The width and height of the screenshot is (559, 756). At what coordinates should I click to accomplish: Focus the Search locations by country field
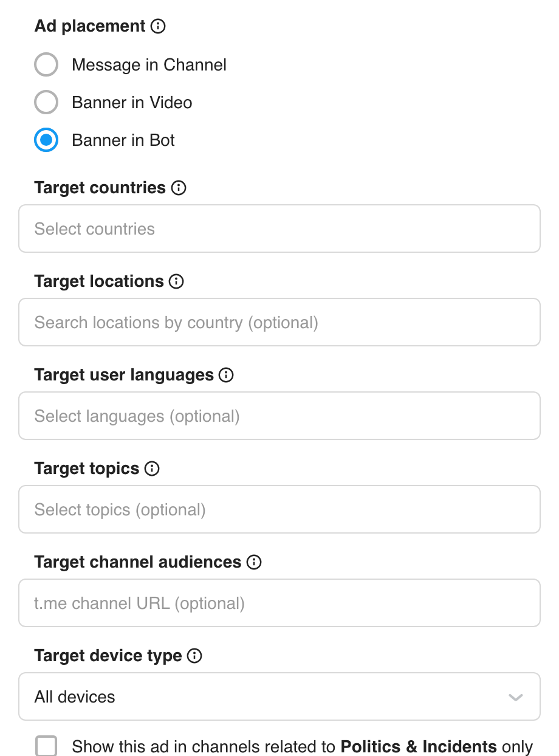coord(279,322)
